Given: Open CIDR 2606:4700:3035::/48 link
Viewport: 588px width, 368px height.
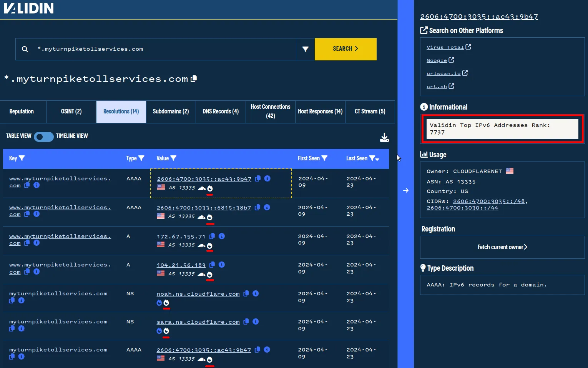Looking at the screenshot, I should tap(488, 201).
